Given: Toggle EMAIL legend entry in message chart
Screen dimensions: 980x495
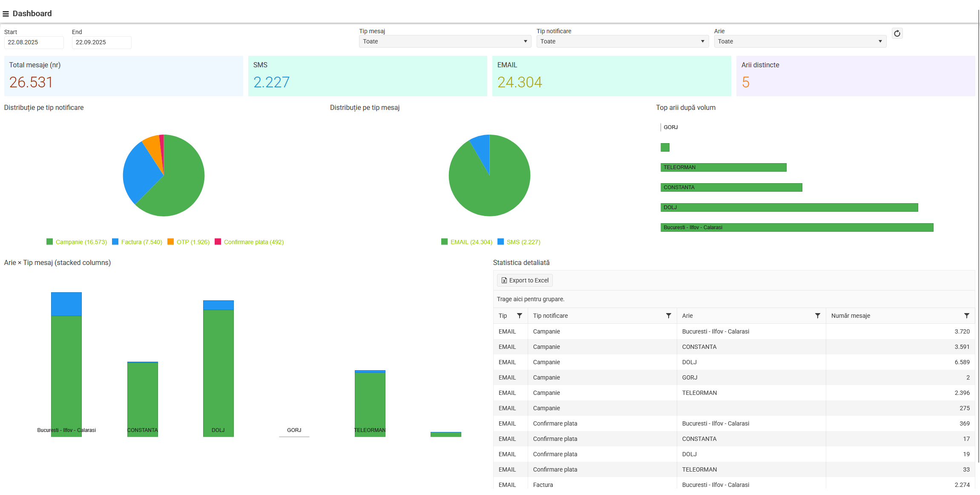Looking at the screenshot, I should click(x=471, y=242).
